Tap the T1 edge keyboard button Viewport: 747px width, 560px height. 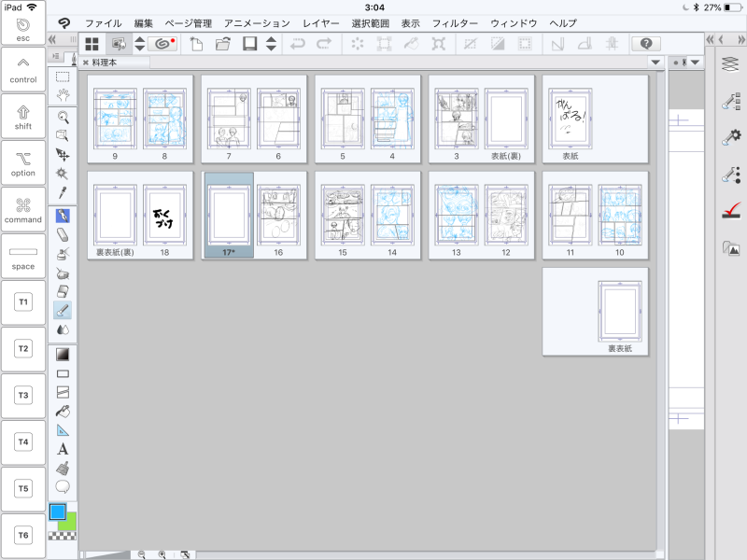[x=22, y=302]
